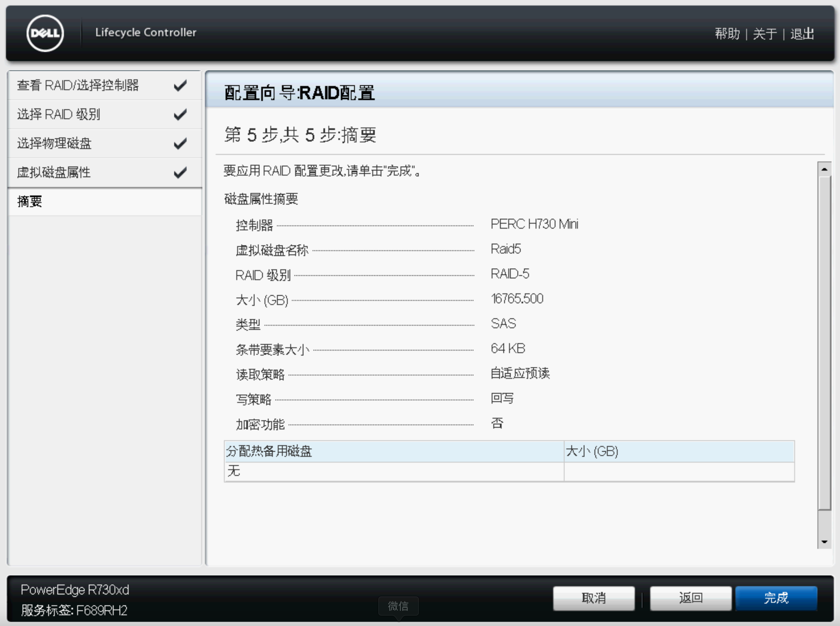The image size is (840, 626).
Task: Click 退出 to exit Lifecycle Controller
Action: pos(802,34)
